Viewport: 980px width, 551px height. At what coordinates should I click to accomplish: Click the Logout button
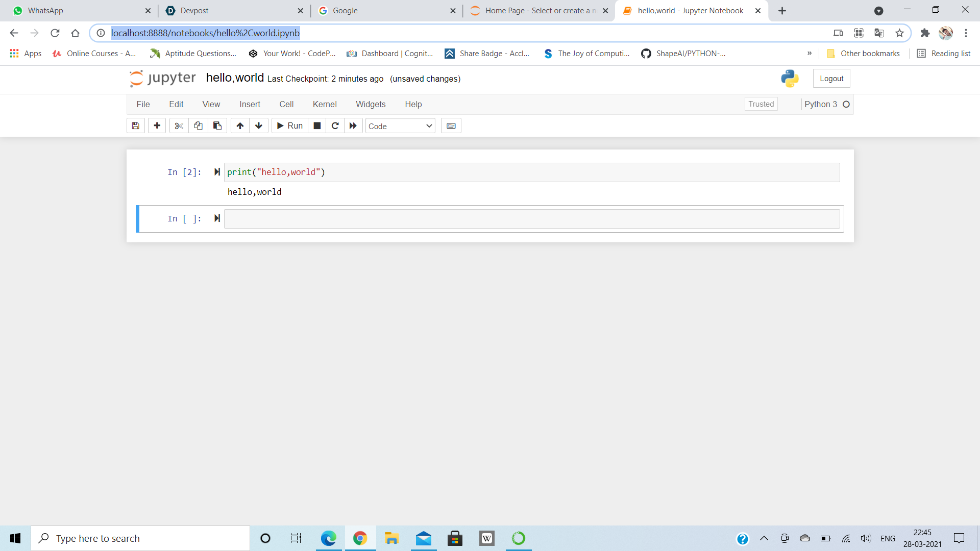[831, 79]
